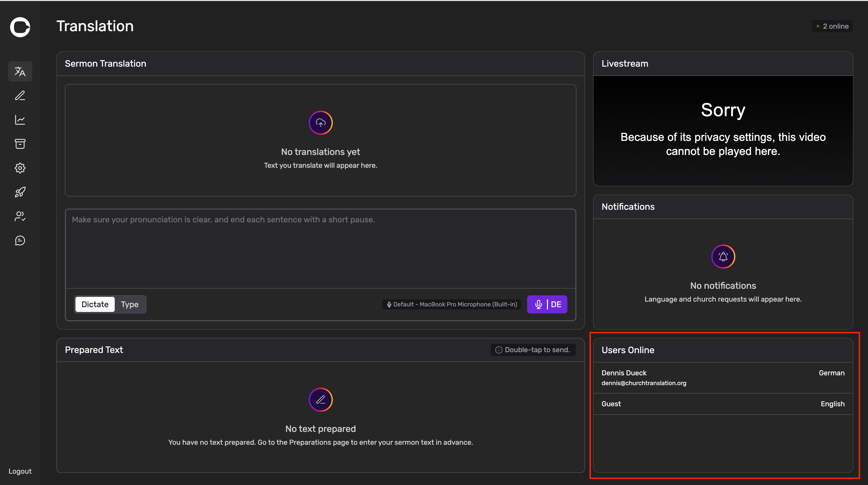868x485 pixels.
Task: Start dictation with the microphone DE button
Action: [547, 304]
